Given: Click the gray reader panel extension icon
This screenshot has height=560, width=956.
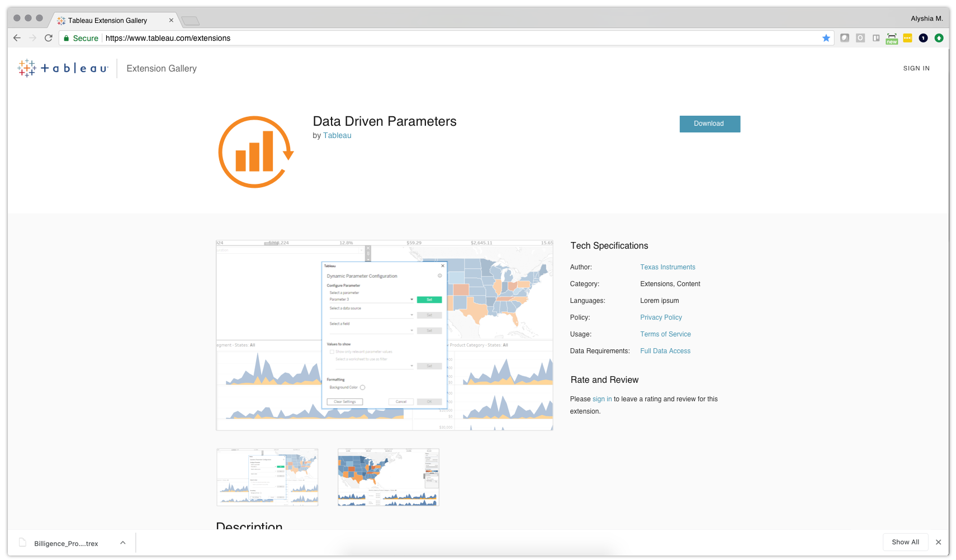Looking at the screenshot, I should [x=876, y=38].
